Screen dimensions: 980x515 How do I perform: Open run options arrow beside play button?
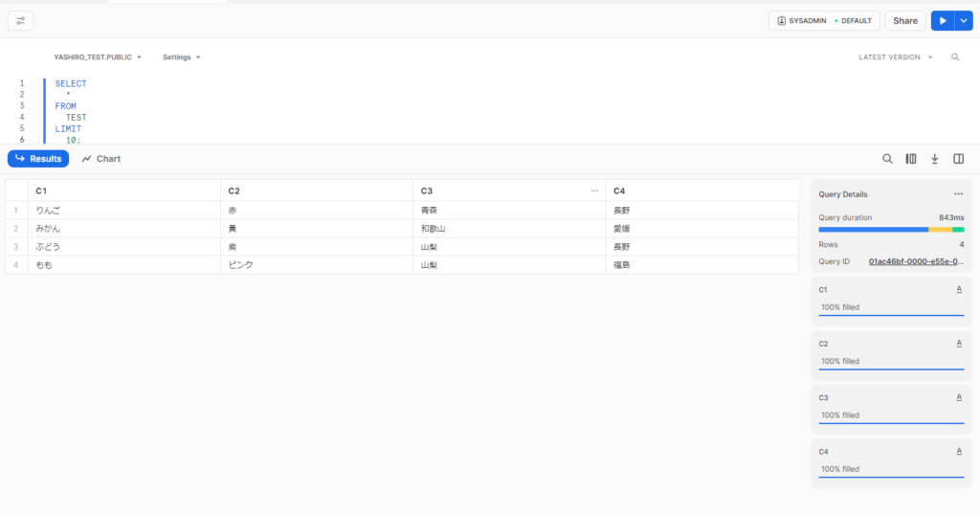(965, 20)
